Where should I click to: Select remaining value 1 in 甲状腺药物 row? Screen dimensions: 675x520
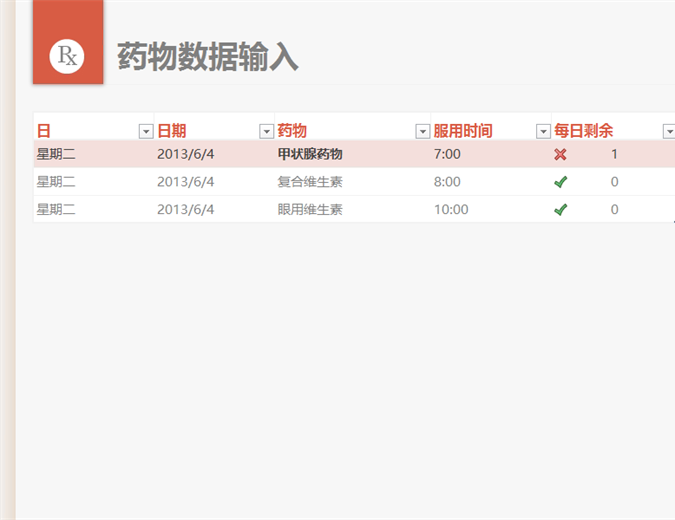(614, 154)
